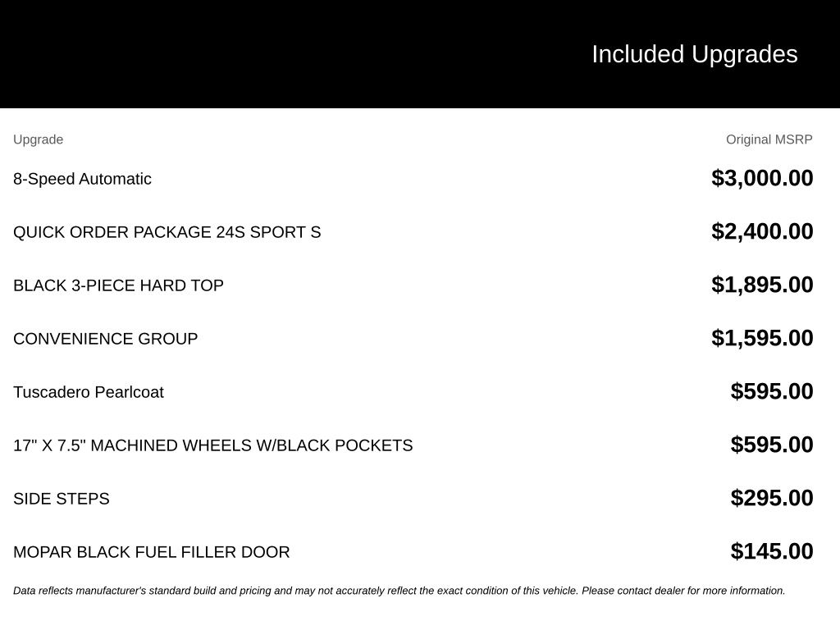Click the Included Upgrades header title
840x630 pixels.
coord(694,55)
